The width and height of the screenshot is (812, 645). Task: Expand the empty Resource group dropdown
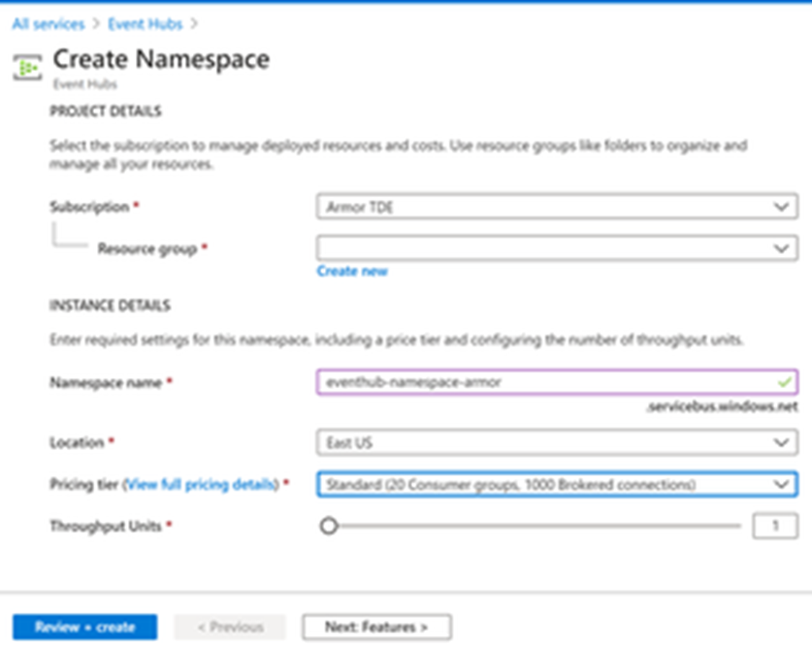click(556, 248)
